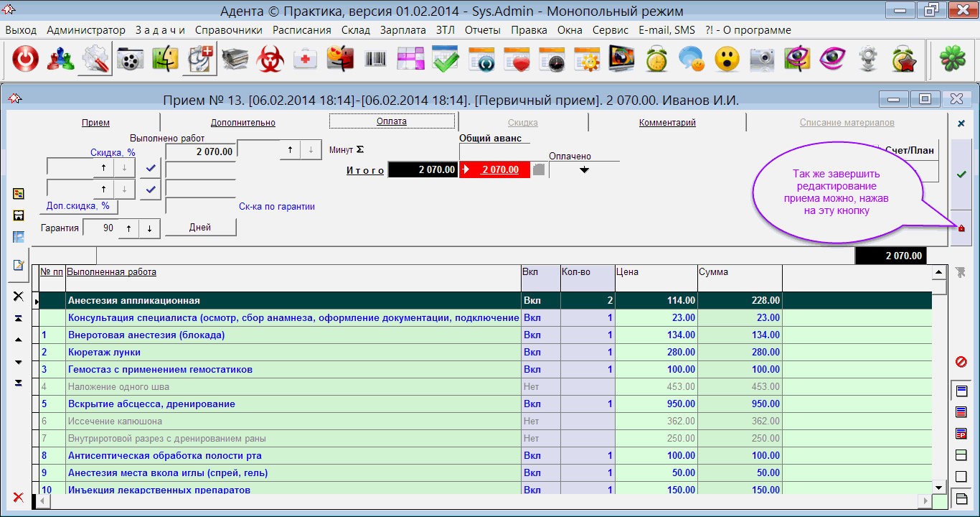Viewport: 980px width, 517px height.
Task: Toggle the second blue checkmark for additional discount
Action: (150, 190)
